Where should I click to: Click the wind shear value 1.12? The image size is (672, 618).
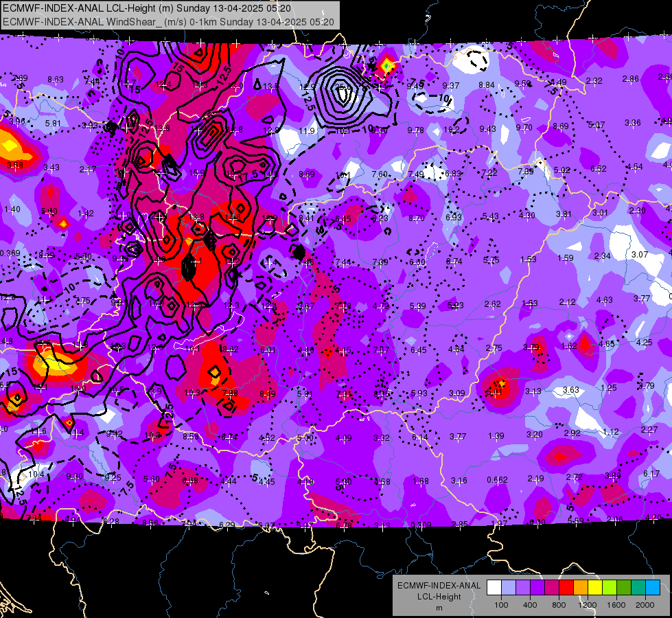611,431
